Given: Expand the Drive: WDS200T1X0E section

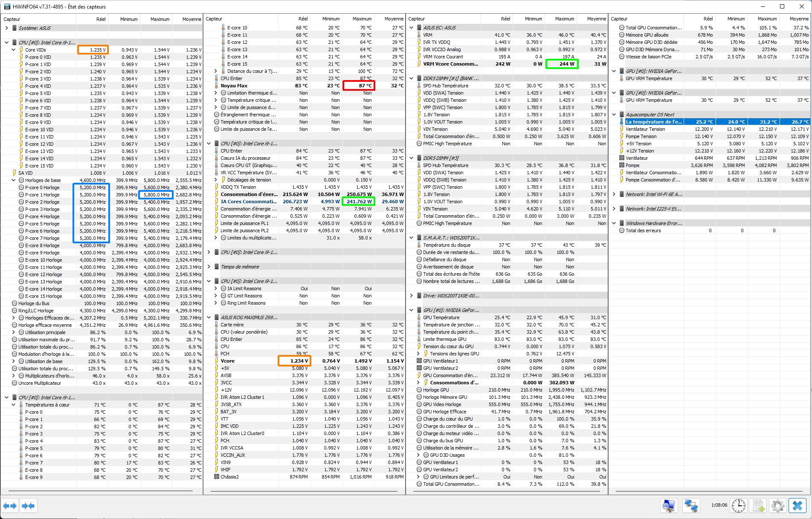Looking at the screenshot, I should point(412,296).
